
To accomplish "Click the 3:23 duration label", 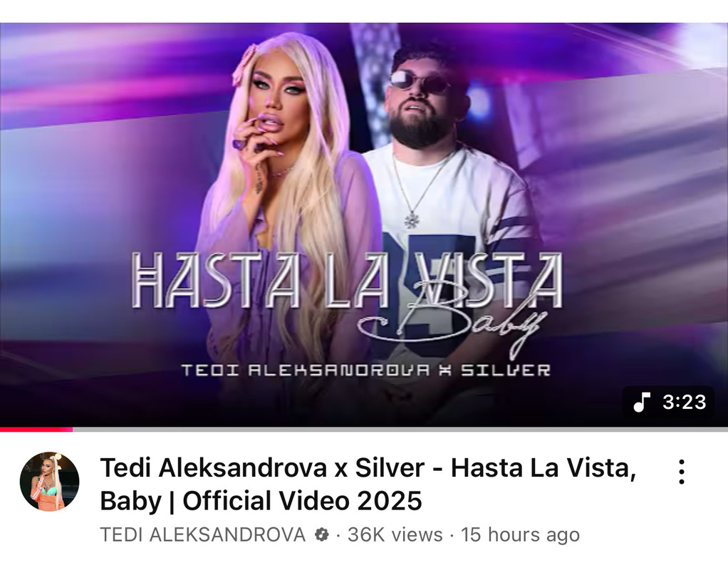I will (685, 403).
